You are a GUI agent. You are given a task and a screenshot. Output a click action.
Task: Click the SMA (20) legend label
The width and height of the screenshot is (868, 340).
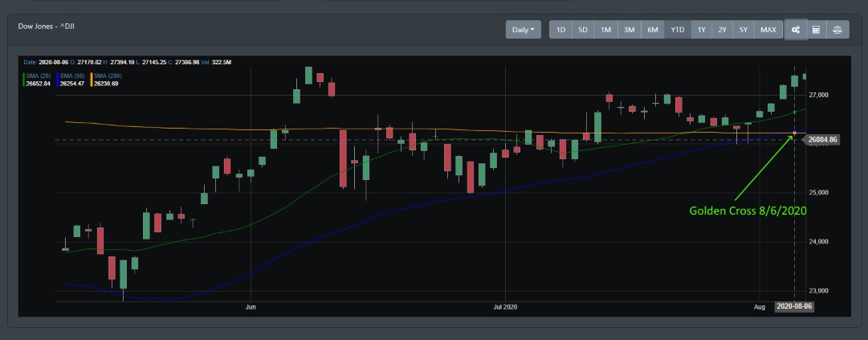[x=39, y=76]
